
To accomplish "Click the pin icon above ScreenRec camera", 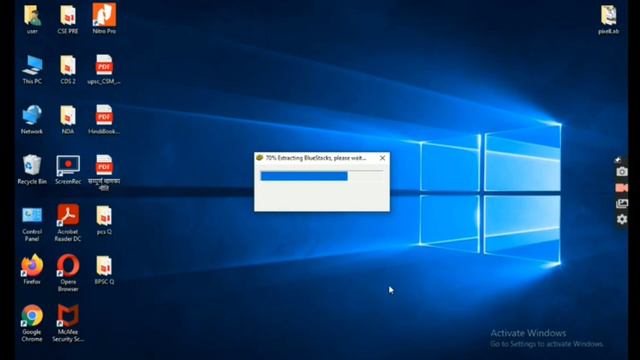I will (x=618, y=160).
